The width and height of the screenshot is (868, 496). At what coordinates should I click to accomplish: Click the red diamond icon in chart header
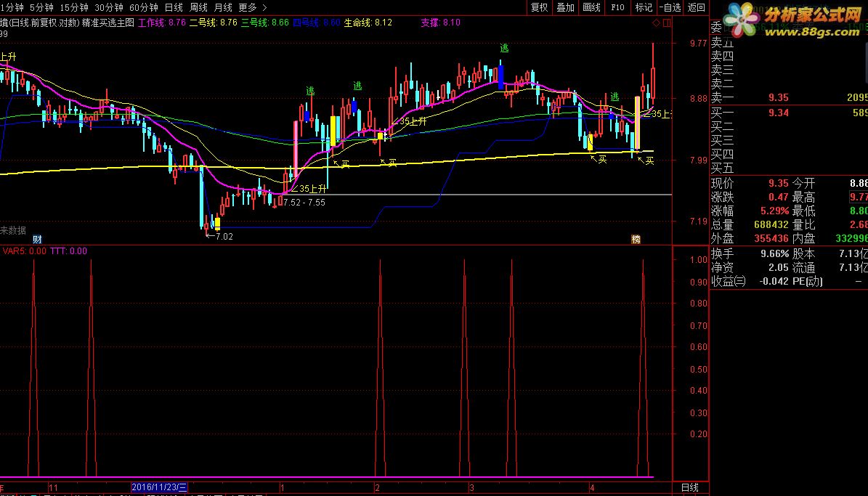656,23
